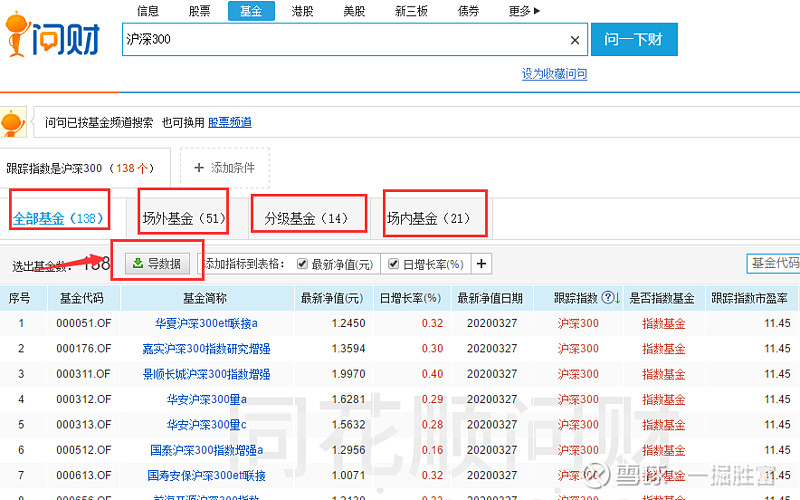Open fund 华安沪深300量c
Screen dimensions: 800x500
click(x=206, y=424)
